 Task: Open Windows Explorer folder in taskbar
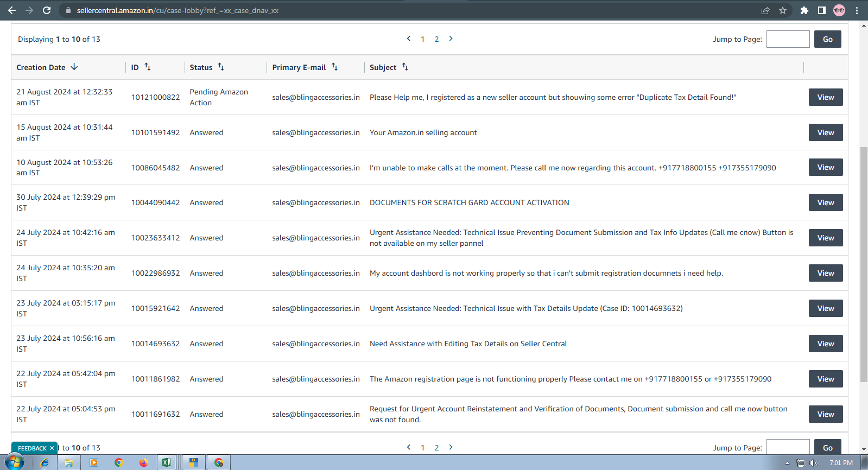coord(69,462)
